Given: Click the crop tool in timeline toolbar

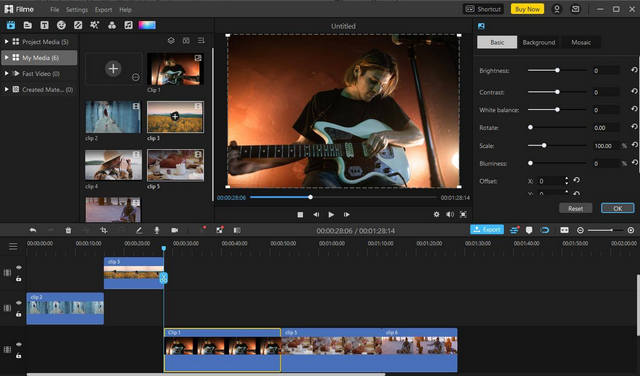Looking at the screenshot, I should coord(104,230).
